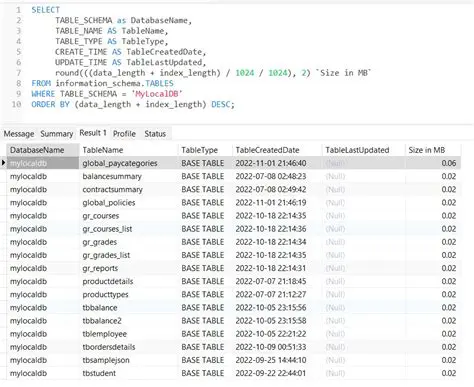Click the Size in MB column header
Screen dimensions: 474x387
433,150
